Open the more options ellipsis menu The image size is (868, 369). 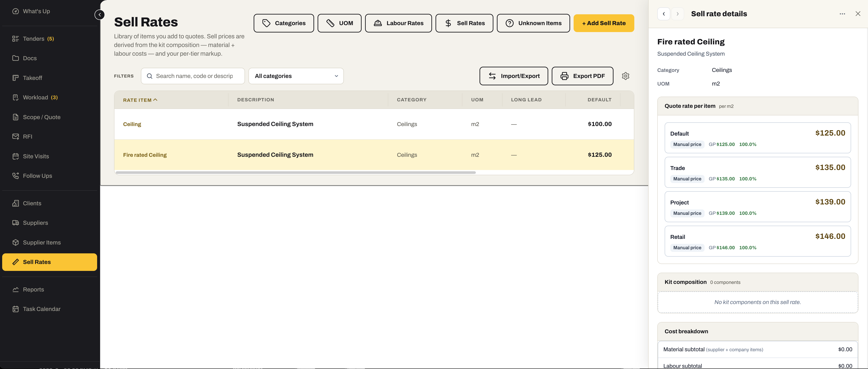(842, 14)
